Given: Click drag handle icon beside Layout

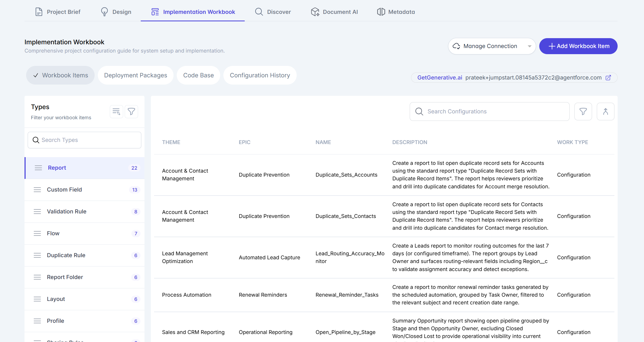Looking at the screenshot, I should (37, 299).
